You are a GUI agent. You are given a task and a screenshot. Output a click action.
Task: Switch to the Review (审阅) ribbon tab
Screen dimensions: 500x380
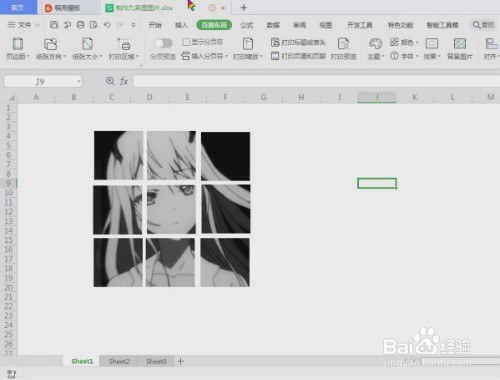(x=299, y=25)
